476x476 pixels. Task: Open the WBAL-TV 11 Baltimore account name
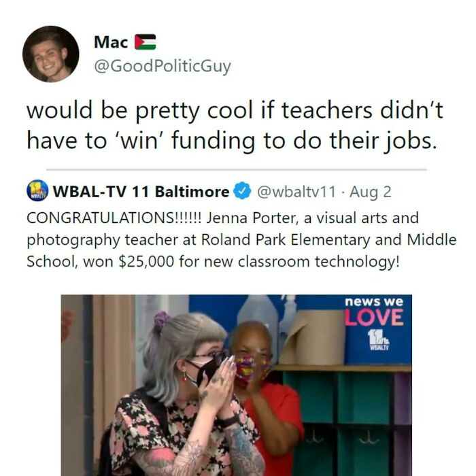tap(141, 192)
